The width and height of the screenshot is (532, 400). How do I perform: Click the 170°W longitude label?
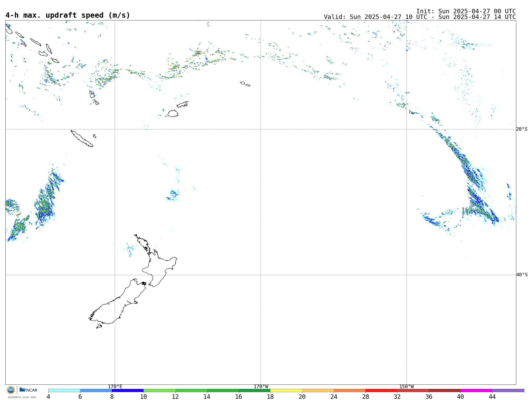pos(261,386)
